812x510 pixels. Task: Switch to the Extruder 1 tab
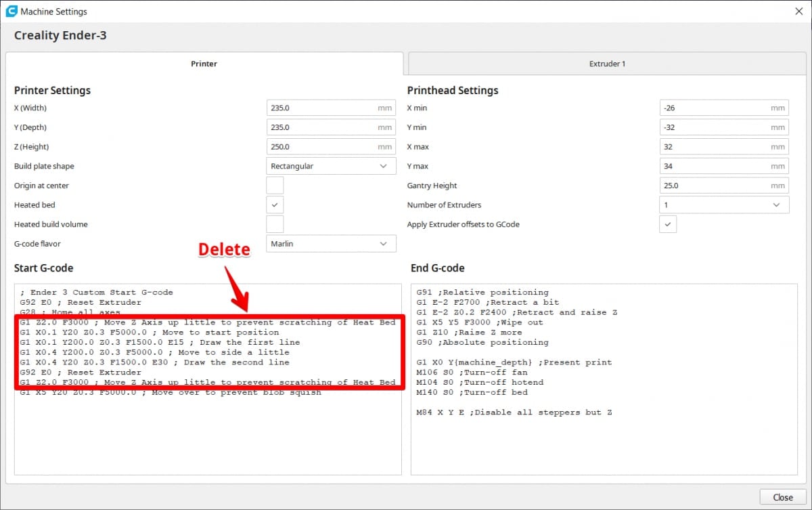click(x=607, y=64)
